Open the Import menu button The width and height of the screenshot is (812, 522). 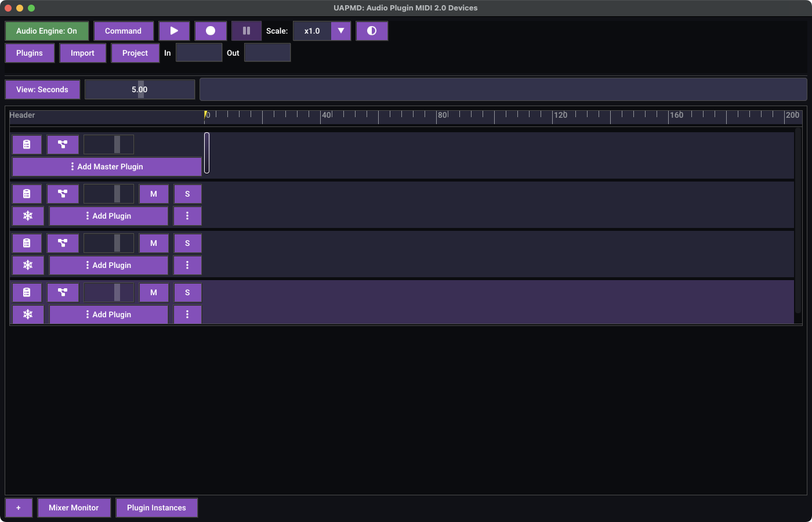pyautogui.click(x=82, y=53)
